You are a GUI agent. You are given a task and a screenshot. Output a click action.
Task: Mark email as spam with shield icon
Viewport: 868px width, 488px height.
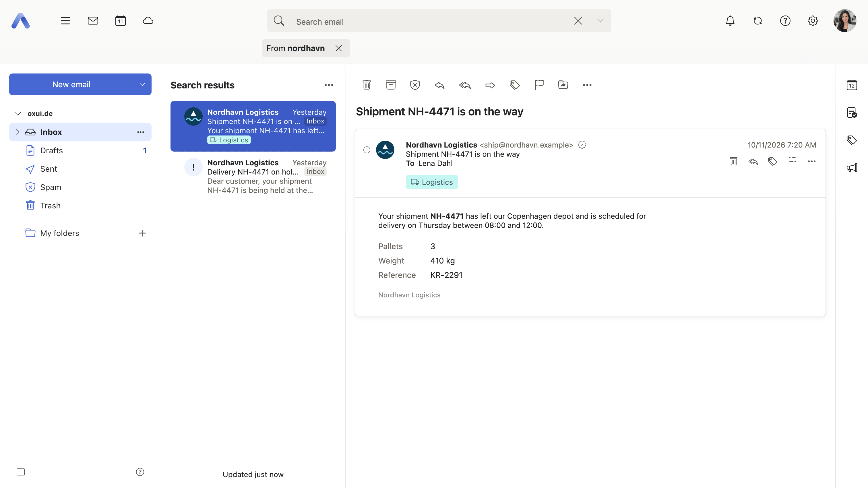point(415,85)
